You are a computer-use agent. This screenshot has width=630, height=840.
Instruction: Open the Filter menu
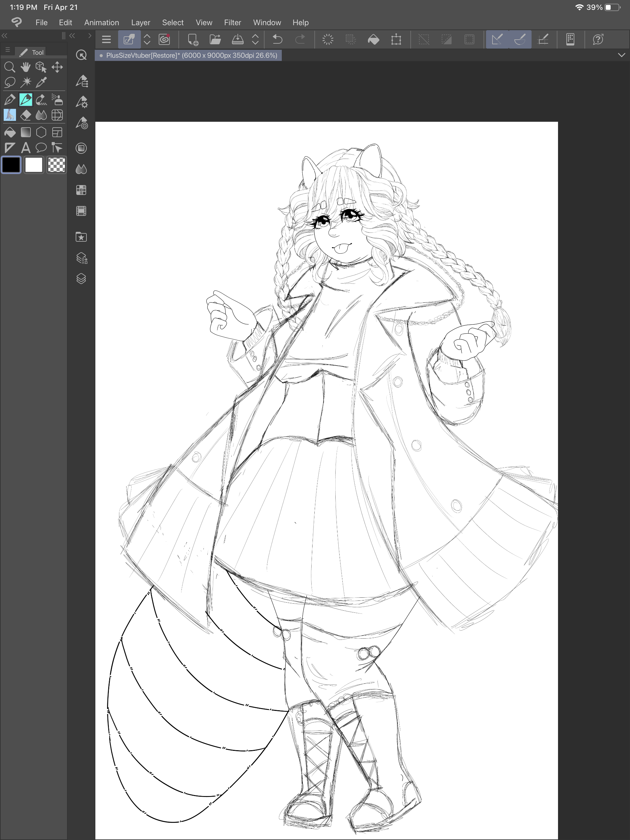(x=232, y=22)
